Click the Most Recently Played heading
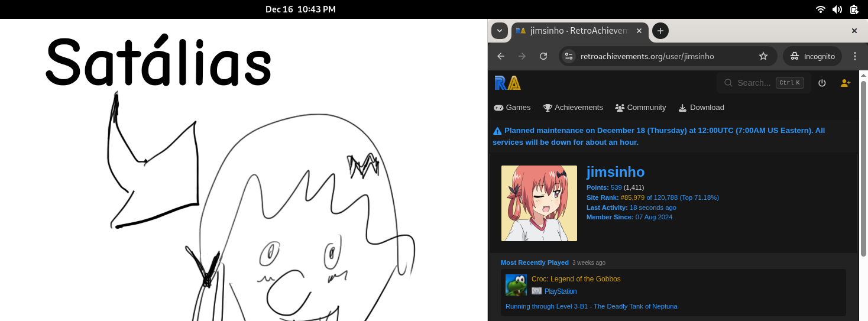Image resolution: width=868 pixels, height=321 pixels. (535, 262)
